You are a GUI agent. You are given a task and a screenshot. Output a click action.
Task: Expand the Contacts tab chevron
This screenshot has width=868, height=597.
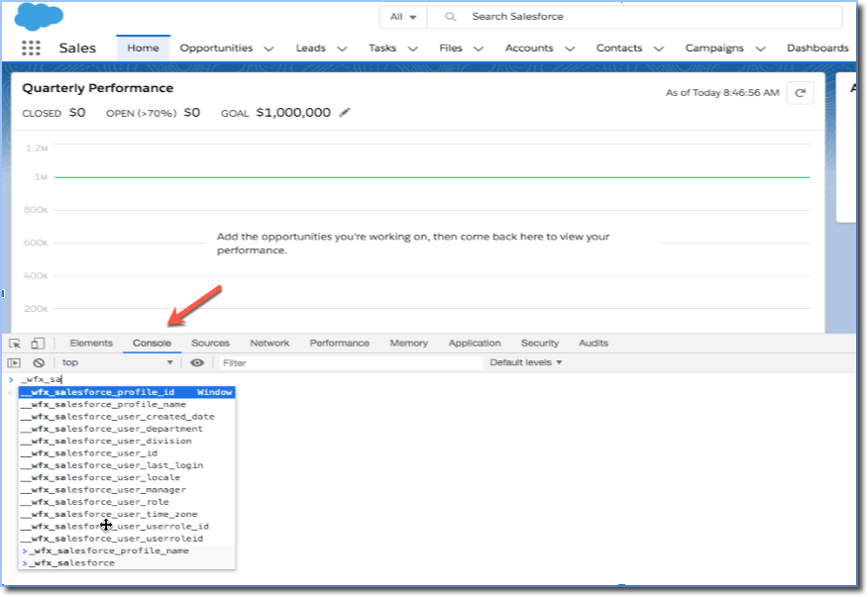click(x=659, y=49)
